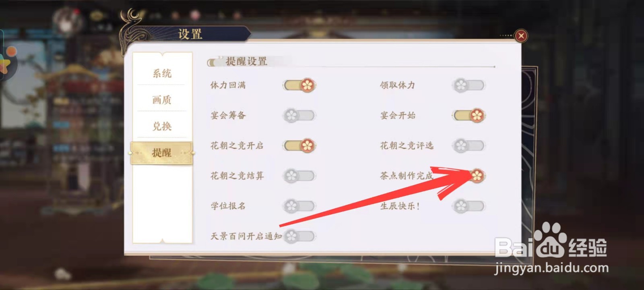Disable the 体力回满 reminder toggle
The height and width of the screenshot is (290, 644).
coord(300,85)
